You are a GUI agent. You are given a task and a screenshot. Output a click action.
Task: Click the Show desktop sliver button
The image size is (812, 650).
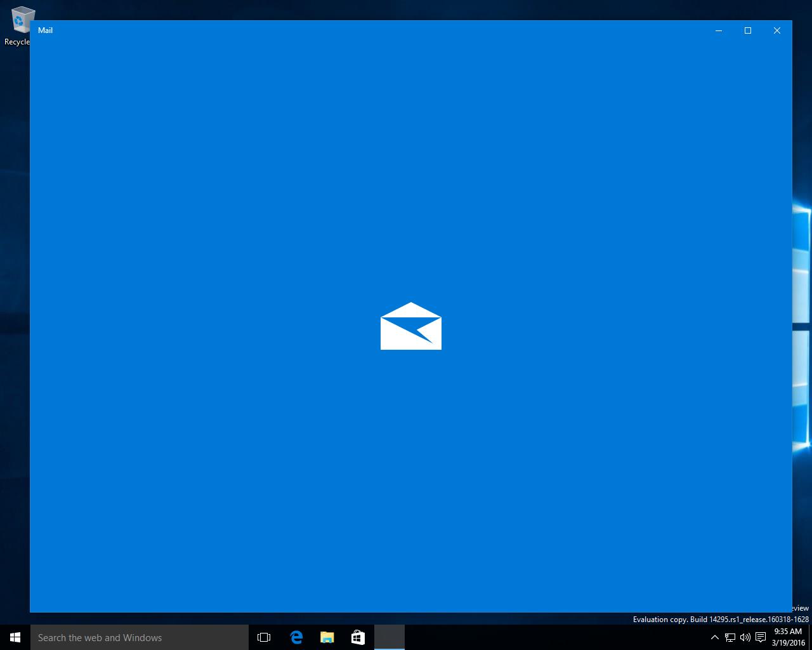[810, 637]
